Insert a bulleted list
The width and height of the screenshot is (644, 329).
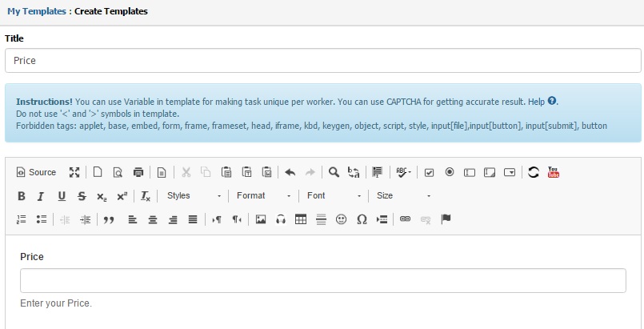tap(42, 219)
